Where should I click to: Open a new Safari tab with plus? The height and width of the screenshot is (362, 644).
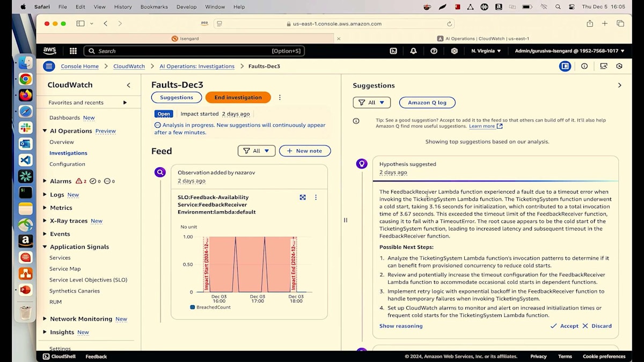pos(605,24)
